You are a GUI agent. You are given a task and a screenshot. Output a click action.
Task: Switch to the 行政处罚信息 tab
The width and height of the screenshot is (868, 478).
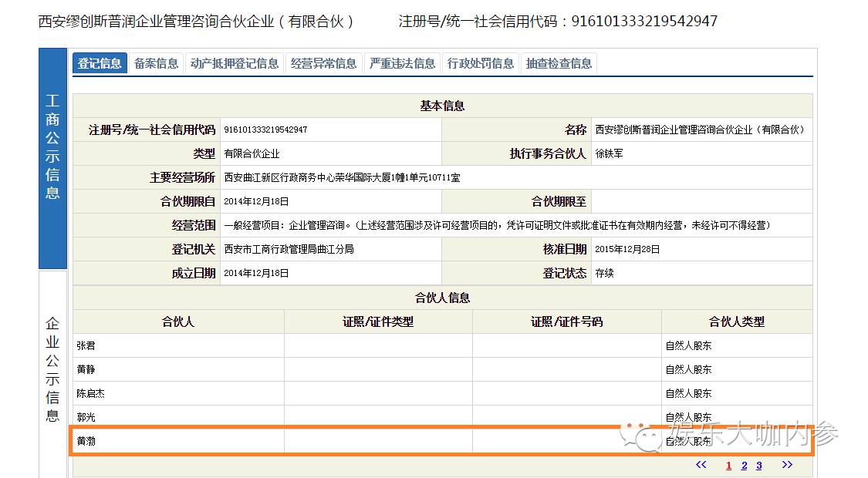[481, 63]
